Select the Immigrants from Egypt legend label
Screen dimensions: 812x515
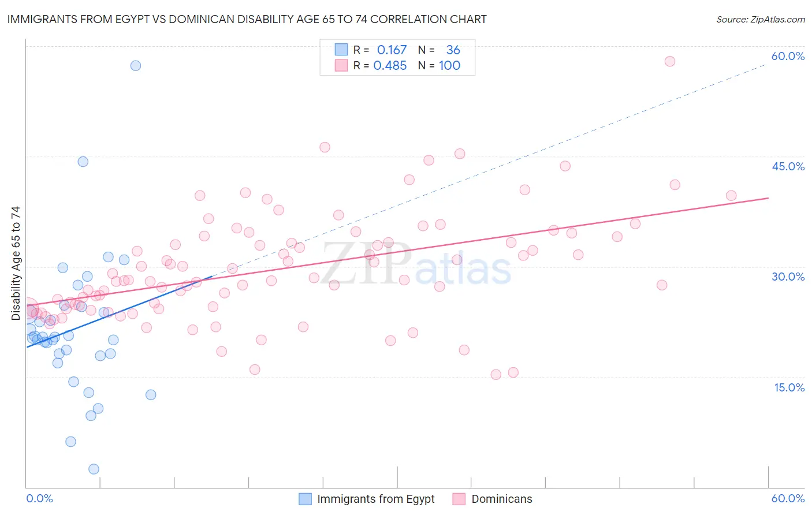[376, 499]
